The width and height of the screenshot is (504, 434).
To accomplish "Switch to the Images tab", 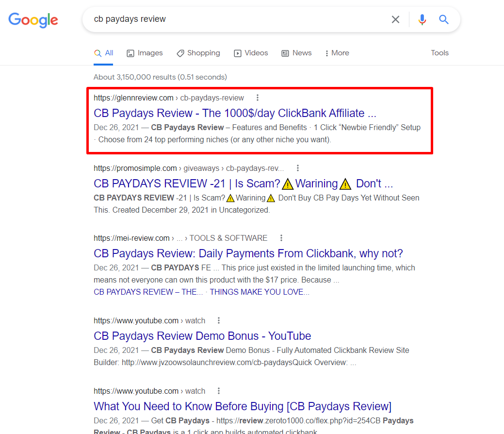I will coord(145,53).
